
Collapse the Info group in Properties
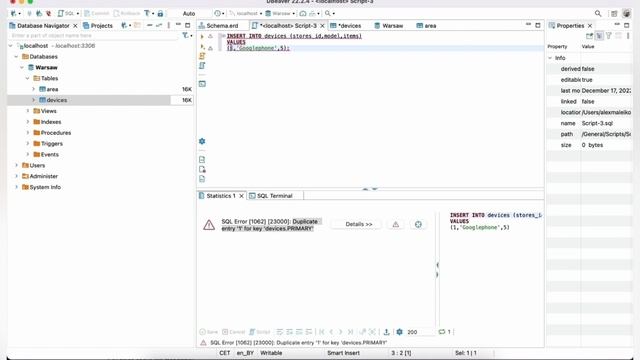pyautogui.click(x=550, y=58)
